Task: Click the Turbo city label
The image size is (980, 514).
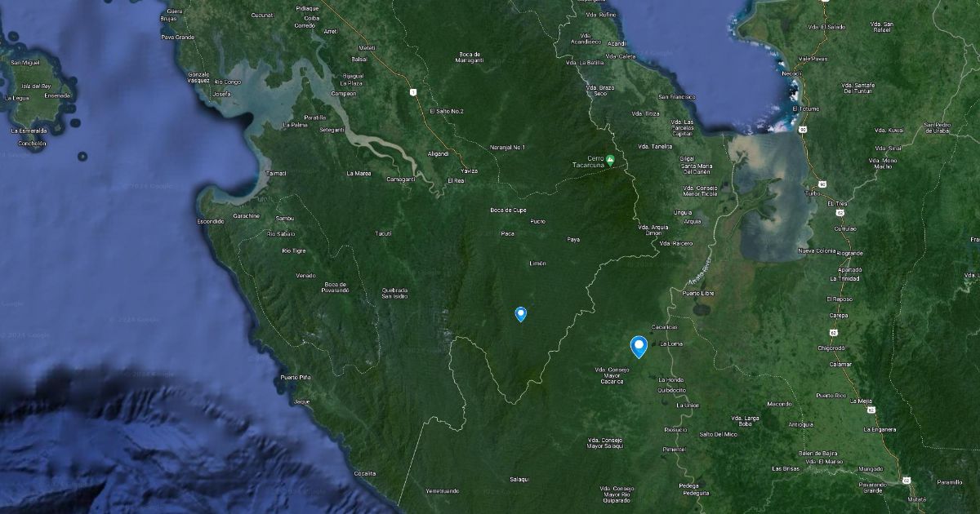Action: [x=813, y=193]
